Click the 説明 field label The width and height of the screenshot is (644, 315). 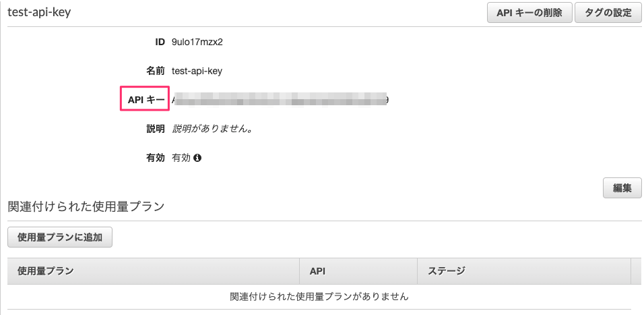tap(156, 129)
